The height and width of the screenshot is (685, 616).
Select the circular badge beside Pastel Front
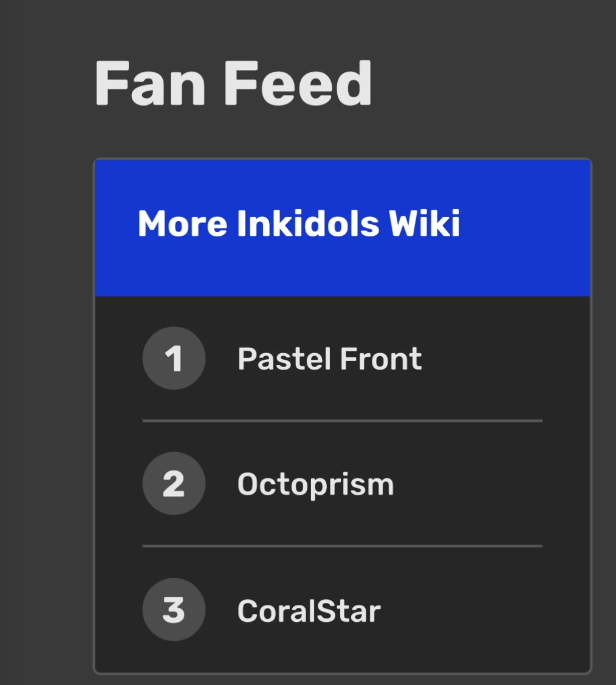(173, 359)
